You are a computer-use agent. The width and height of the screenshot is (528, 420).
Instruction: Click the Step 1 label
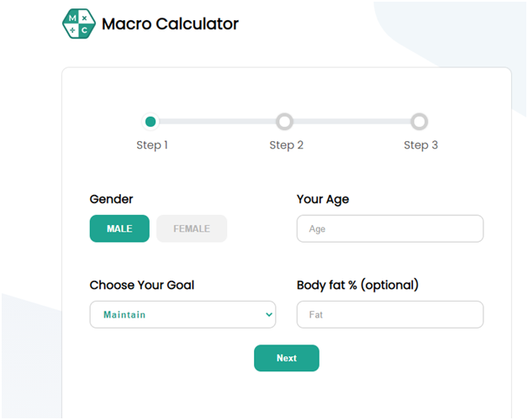point(152,145)
